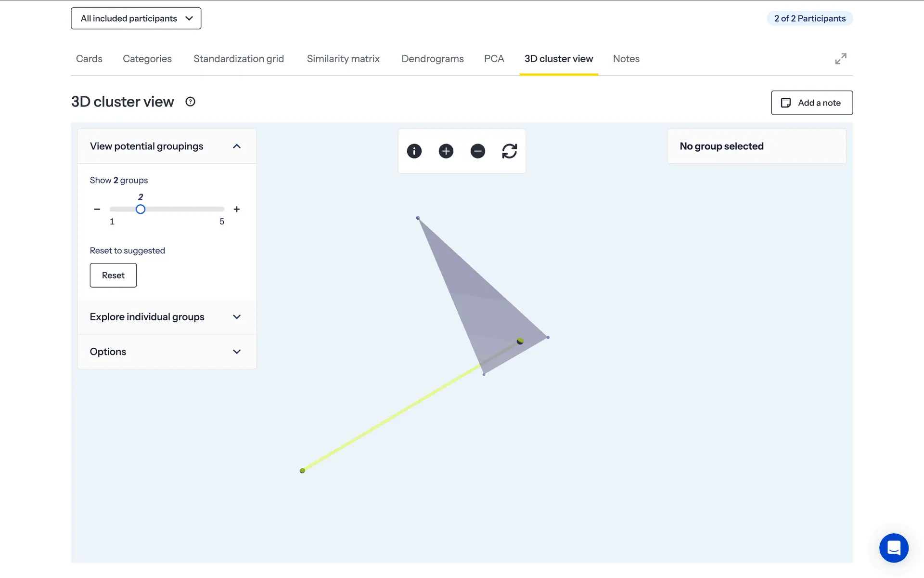Screen dimensions: 924x578
Task: Click the groups slider handle
Action: pos(140,209)
